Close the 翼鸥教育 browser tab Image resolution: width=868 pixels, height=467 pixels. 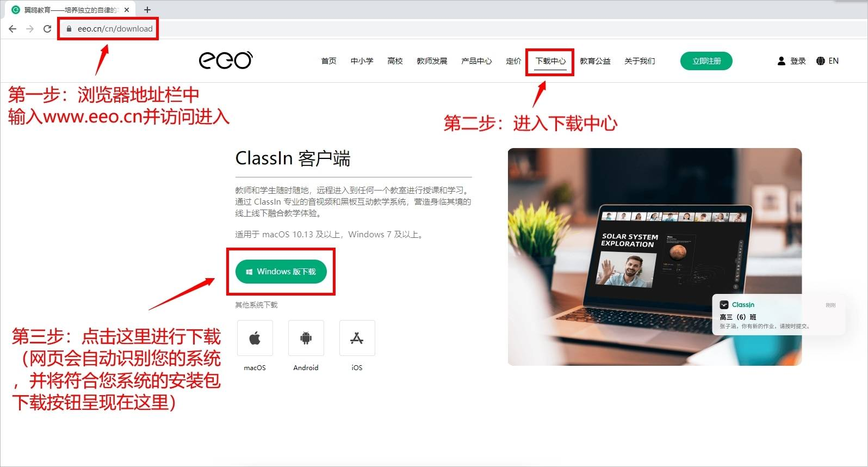pyautogui.click(x=126, y=10)
